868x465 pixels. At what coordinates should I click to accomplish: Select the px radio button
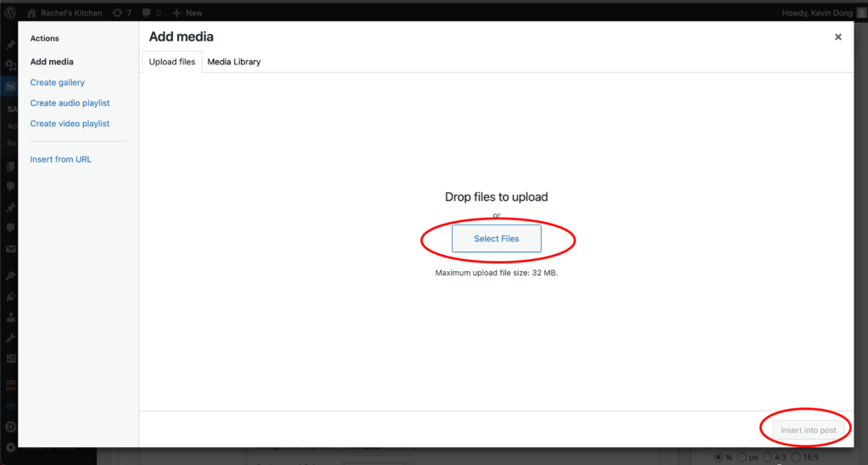click(741, 457)
